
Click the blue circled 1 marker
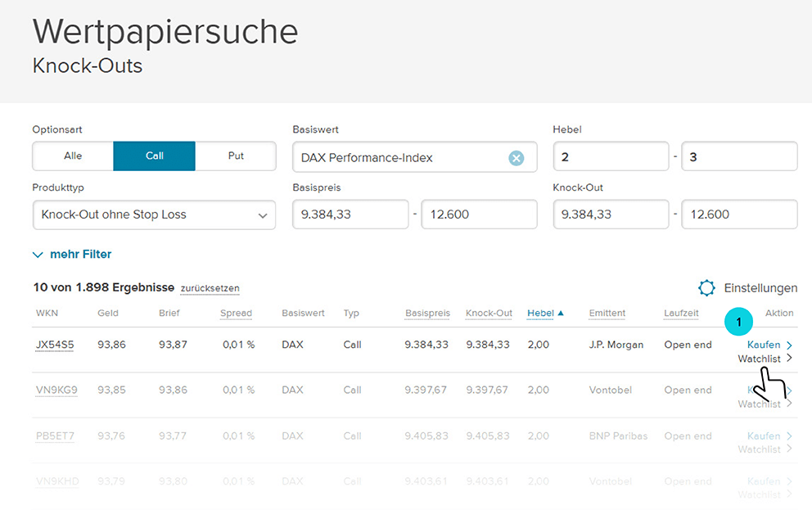coord(738,322)
